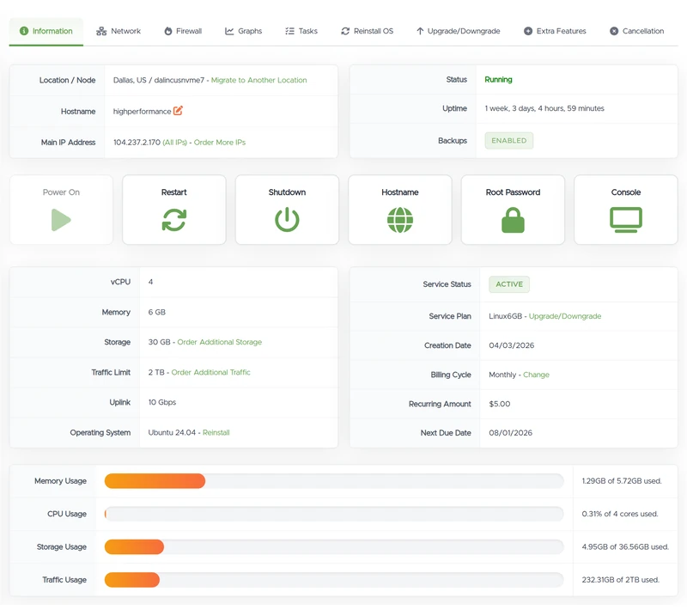Click the Traffic Usage progress bar

coord(334,580)
